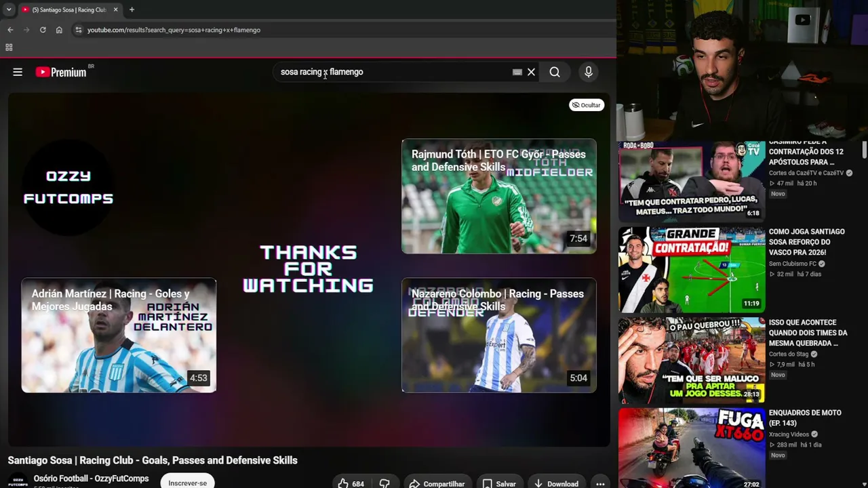Screen dimensions: 868x488
Task: Share the video via Compartilhar
Action: tap(437, 484)
